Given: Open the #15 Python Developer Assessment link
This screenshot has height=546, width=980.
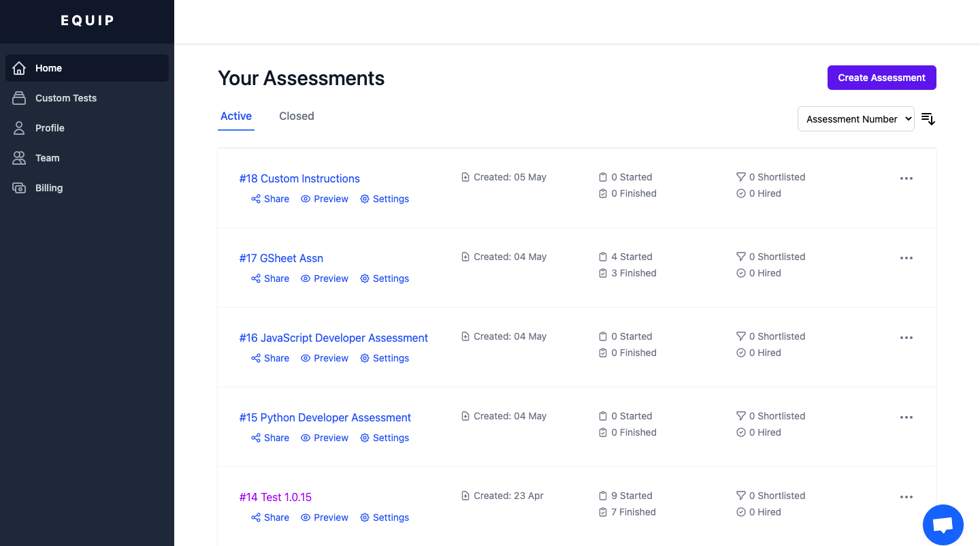Looking at the screenshot, I should pos(325,417).
